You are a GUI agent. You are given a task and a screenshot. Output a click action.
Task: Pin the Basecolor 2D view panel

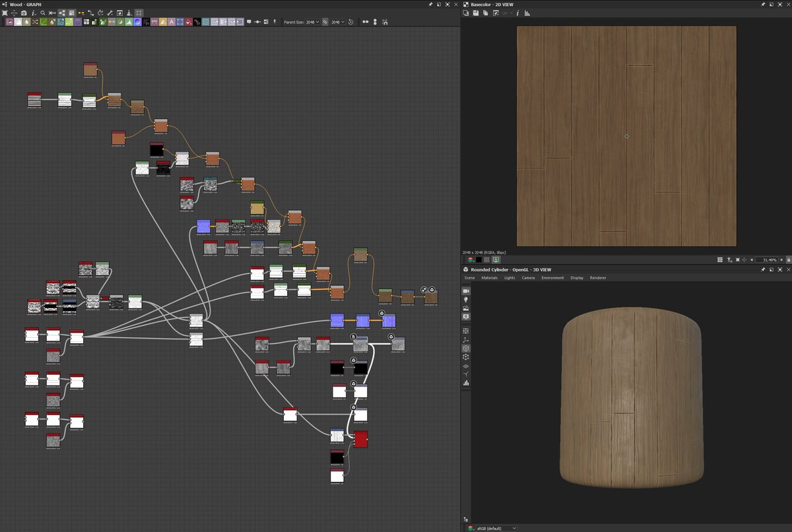click(764, 4)
